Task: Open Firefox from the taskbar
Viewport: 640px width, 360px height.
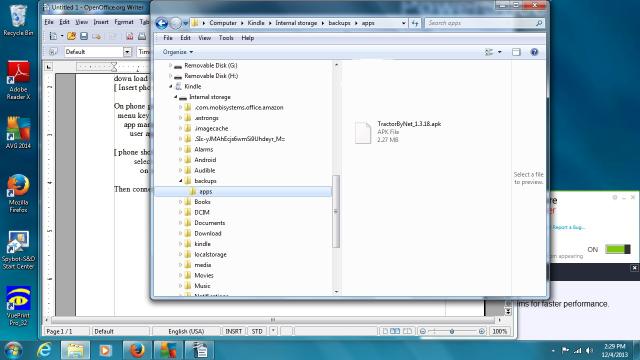Action: coord(137,350)
